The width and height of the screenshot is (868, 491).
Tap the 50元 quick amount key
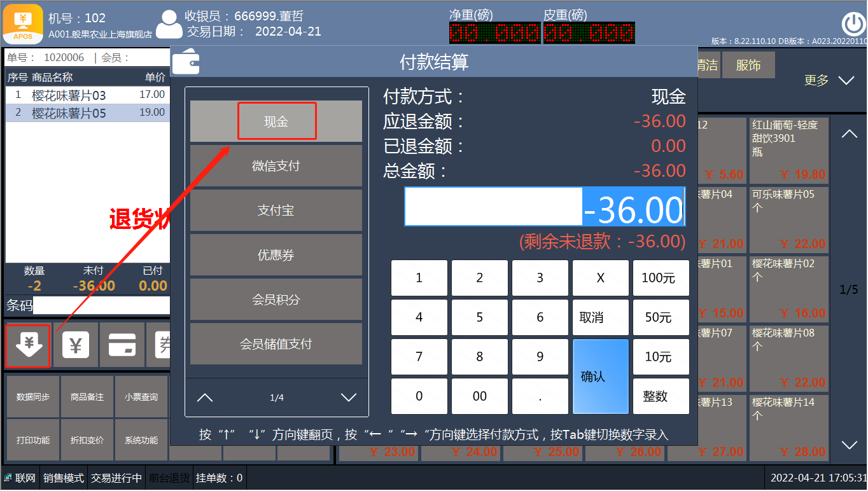[x=661, y=317]
